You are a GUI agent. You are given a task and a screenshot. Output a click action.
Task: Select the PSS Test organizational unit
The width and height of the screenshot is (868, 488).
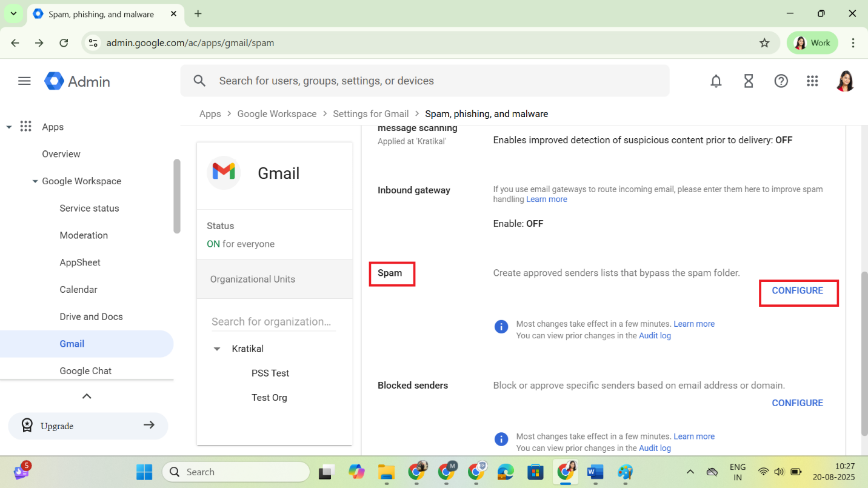pyautogui.click(x=270, y=373)
